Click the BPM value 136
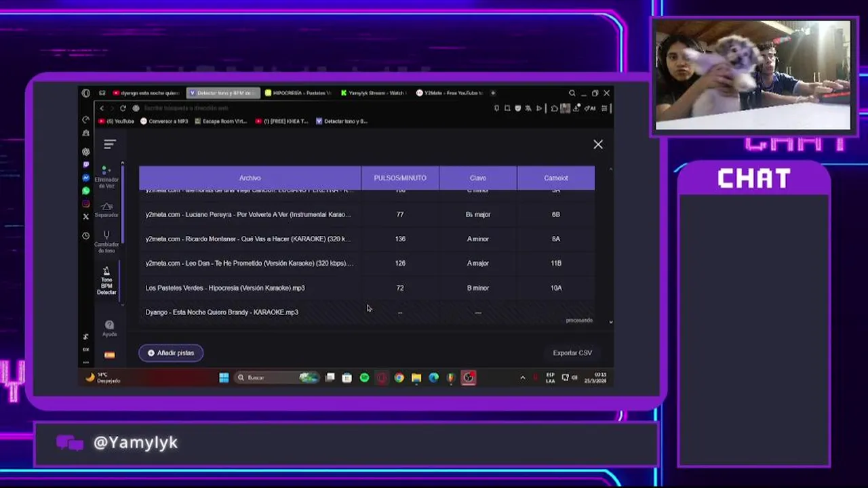The width and height of the screenshot is (868, 488). pyautogui.click(x=400, y=239)
